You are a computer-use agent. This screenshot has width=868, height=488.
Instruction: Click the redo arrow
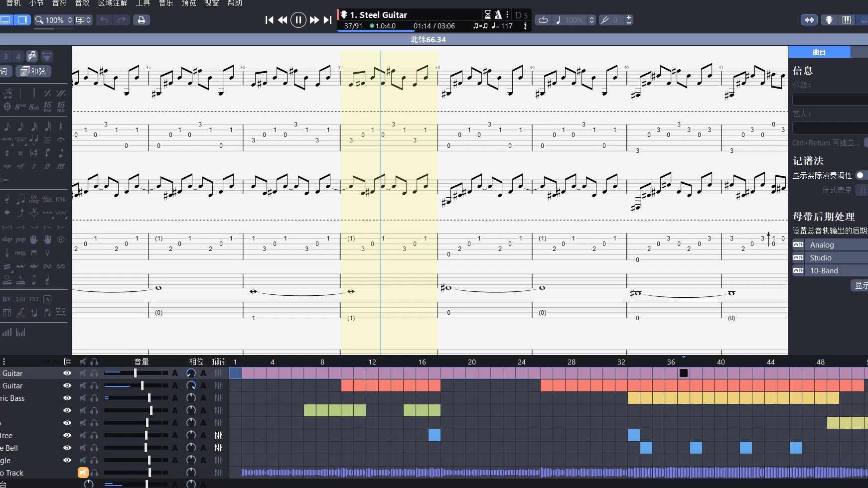[122, 20]
